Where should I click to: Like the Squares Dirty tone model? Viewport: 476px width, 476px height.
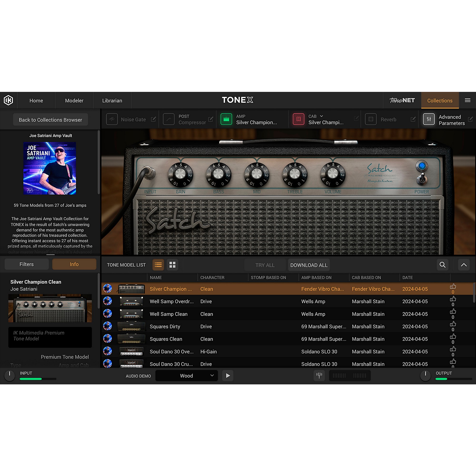tap(453, 324)
